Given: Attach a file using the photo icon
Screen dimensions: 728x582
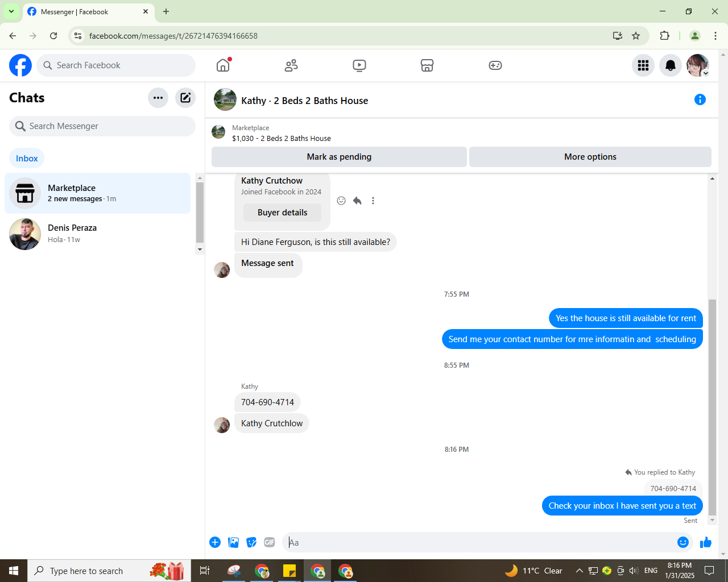Looking at the screenshot, I should click(233, 542).
